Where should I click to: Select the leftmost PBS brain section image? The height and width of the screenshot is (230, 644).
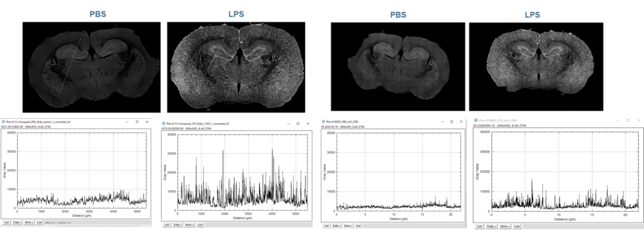point(91,67)
